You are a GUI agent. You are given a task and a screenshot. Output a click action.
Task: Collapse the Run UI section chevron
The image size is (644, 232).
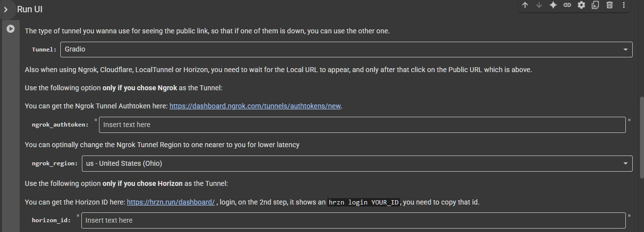pyautogui.click(x=6, y=9)
